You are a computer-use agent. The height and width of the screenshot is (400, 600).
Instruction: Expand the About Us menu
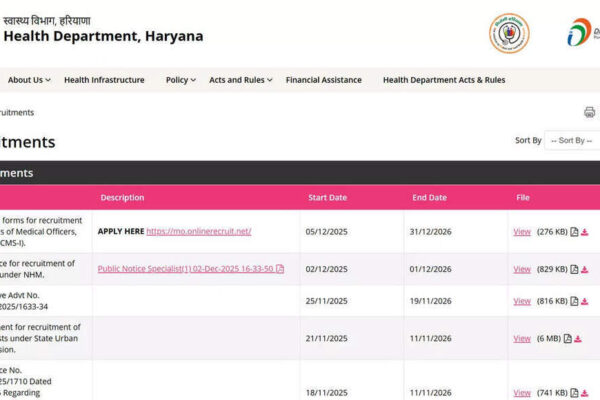click(x=29, y=80)
